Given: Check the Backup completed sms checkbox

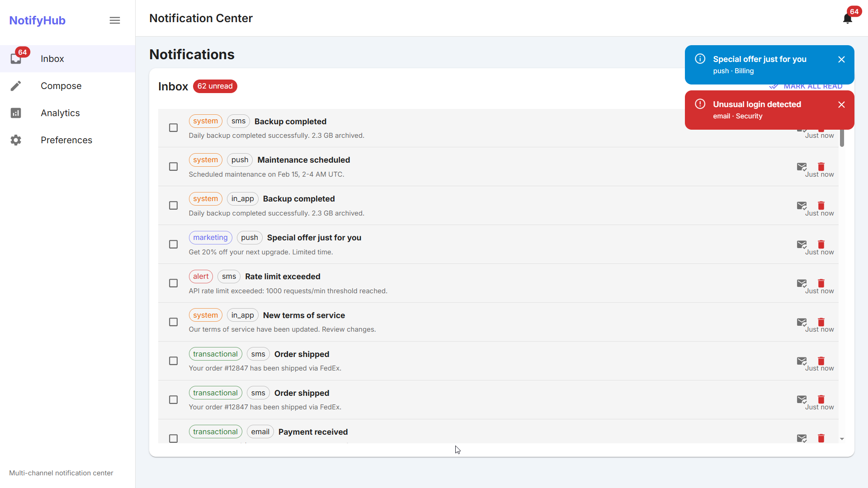Looking at the screenshot, I should pos(173,128).
